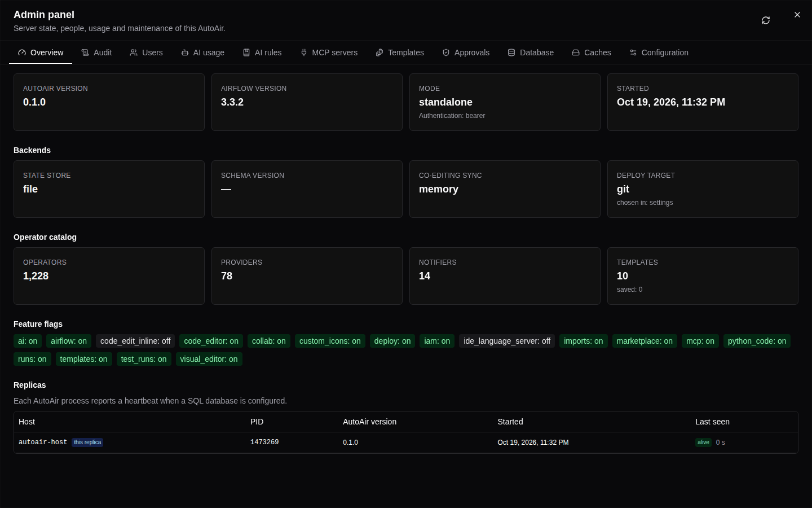Screen dimensions: 812x508
Task: Click the AI usage robot icon
Action: [185, 52]
